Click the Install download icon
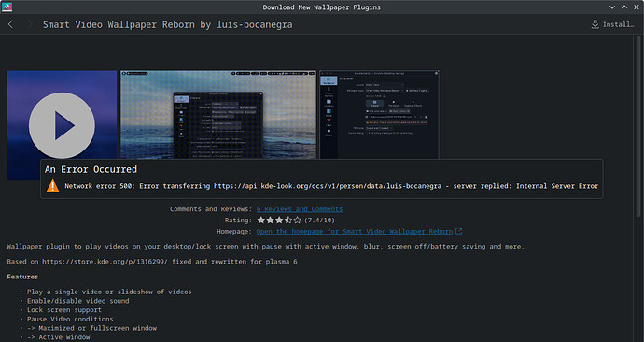Image resolution: width=644 pixels, height=342 pixels. [x=595, y=24]
